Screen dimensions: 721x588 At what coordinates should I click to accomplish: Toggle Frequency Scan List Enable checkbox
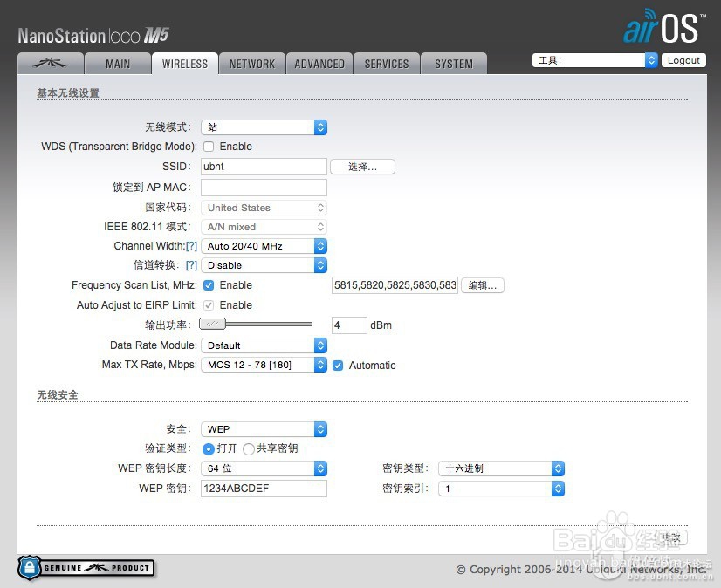[x=209, y=285]
